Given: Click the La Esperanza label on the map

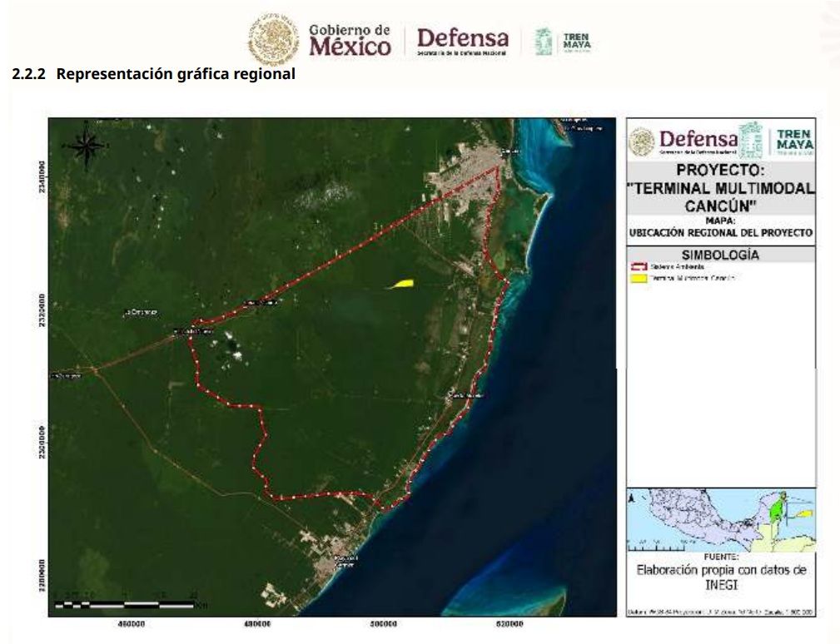Looking at the screenshot, I should tap(141, 313).
